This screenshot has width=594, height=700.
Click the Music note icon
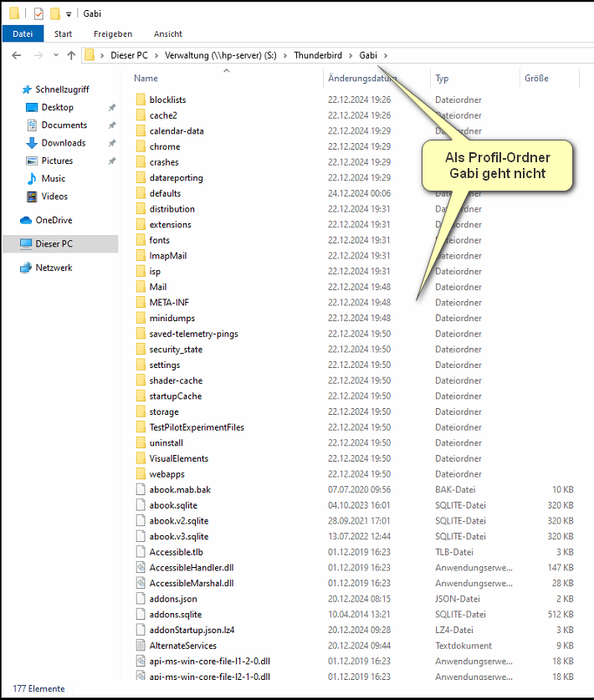tap(32, 179)
